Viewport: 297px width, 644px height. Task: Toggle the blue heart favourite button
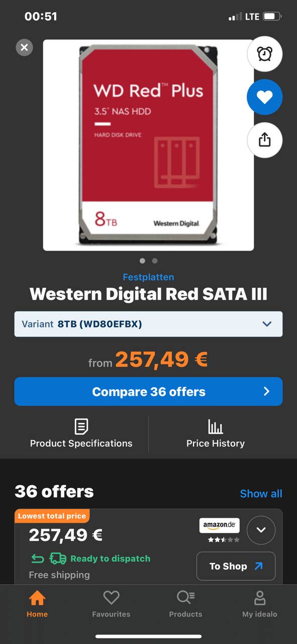click(264, 97)
